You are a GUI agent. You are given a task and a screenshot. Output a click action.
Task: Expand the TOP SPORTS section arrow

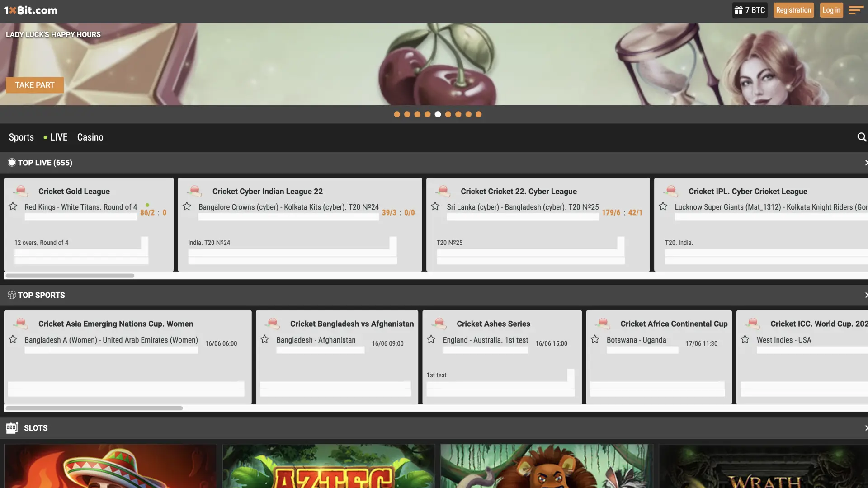pyautogui.click(x=865, y=295)
